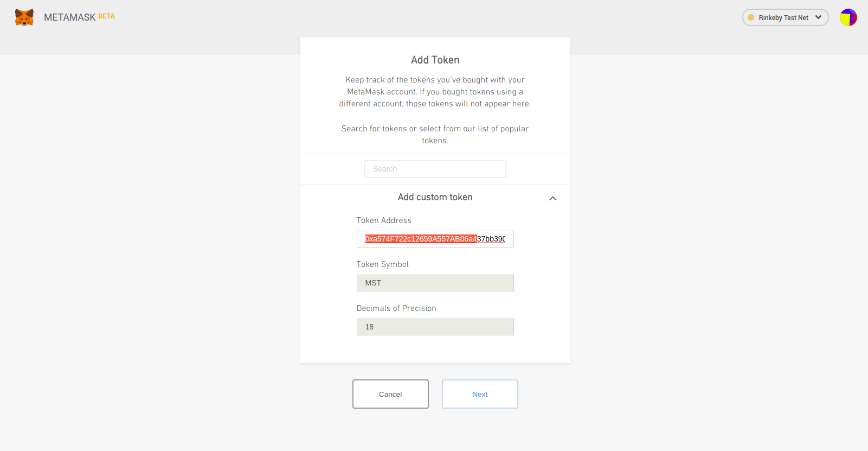Screen dimensions: 868x451
Task: Click the Decimals of Precision label
Action: (x=396, y=308)
